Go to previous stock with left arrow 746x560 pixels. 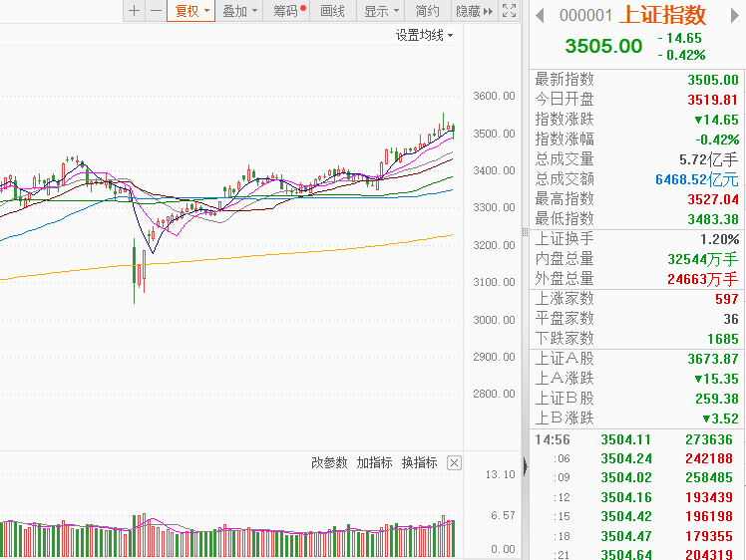coord(540,15)
